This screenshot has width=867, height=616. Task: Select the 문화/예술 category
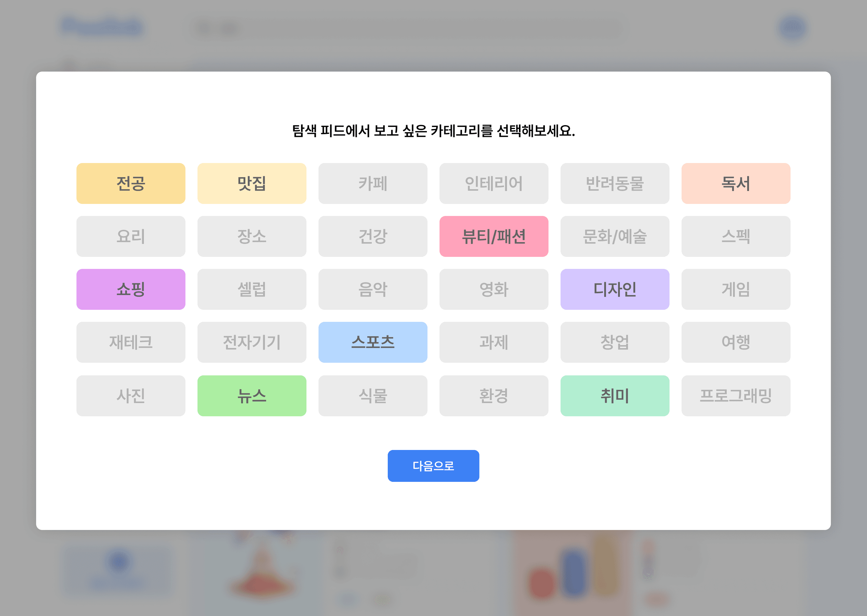click(614, 236)
